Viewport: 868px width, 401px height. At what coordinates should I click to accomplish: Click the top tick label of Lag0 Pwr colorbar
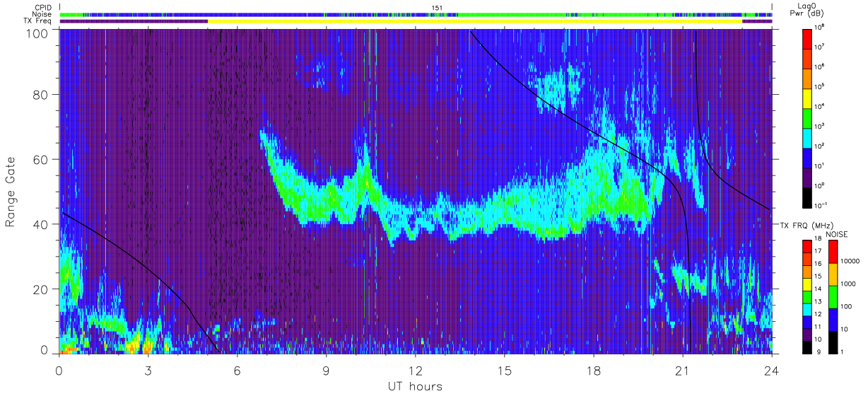821,27
